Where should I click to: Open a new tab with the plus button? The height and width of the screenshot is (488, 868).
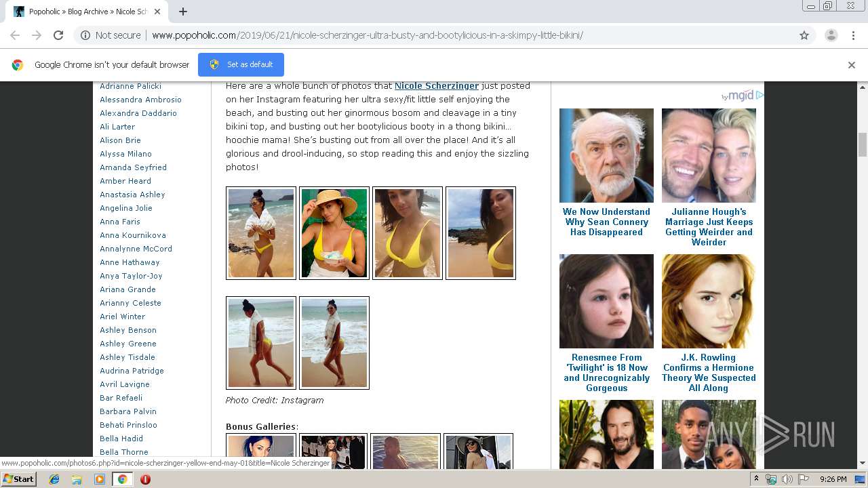coord(183,12)
